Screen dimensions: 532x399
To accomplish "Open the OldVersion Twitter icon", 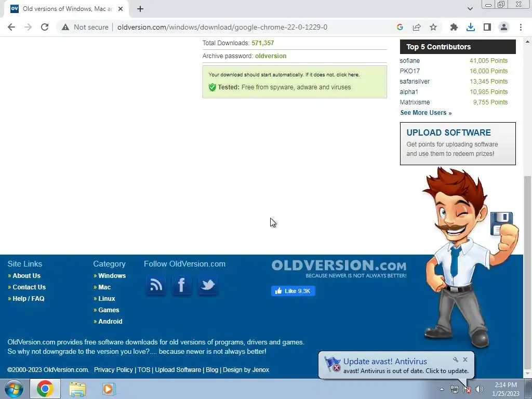I will coord(208,285).
